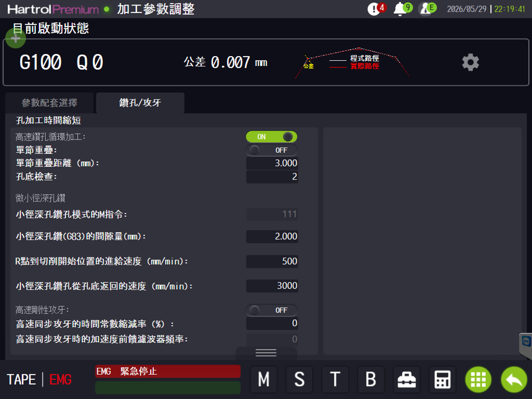Open the bell notifications icon with badge 9
Screen dimensions: 532x399
click(403, 9)
